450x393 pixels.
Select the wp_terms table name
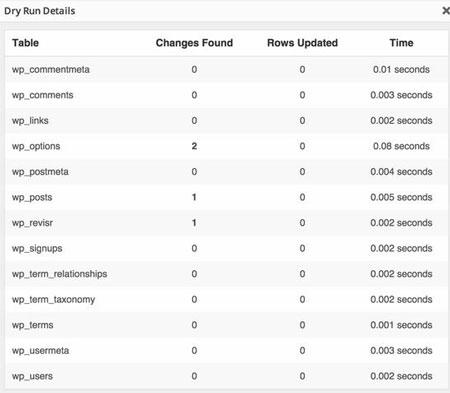[33, 325]
